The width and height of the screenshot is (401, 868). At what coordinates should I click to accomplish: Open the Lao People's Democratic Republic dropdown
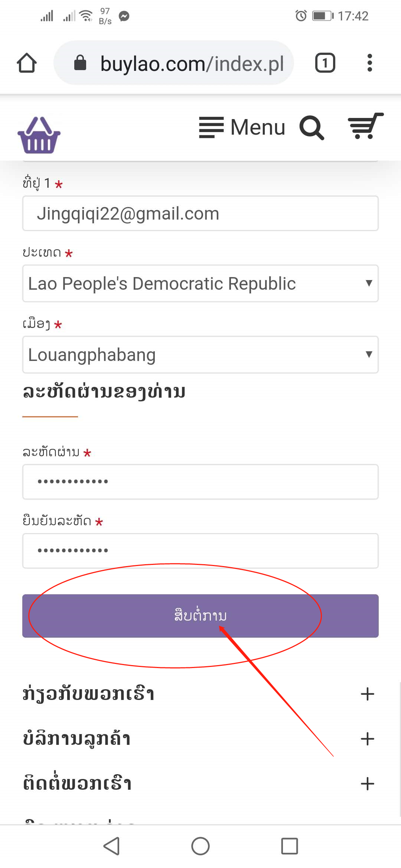pos(200,283)
